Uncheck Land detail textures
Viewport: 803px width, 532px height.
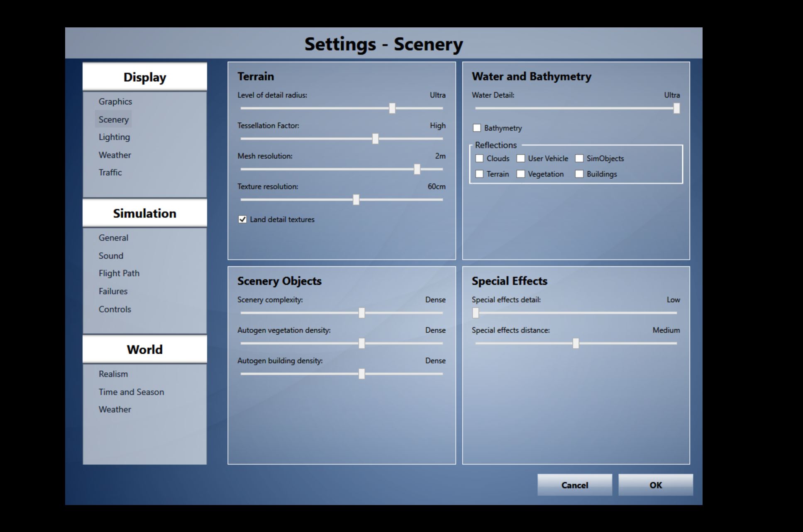coord(243,219)
